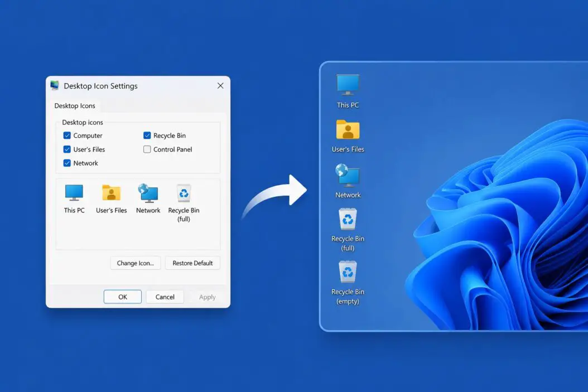Click the 'Desktop icons' group label
This screenshot has width=588, height=392.
pyautogui.click(x=83, y=122)
